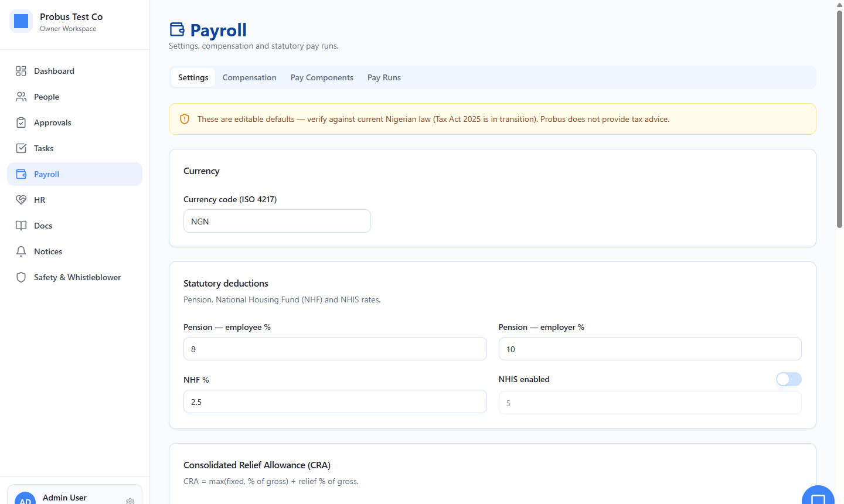Click the Payroll page title text
Image resolution: width=844 pixels, height=504 pixels.
pyautogui.click(x=219, y=30)
